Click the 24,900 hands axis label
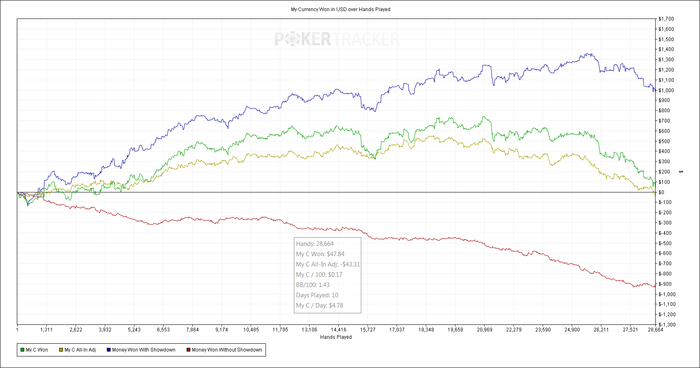700x368 pixels. click(572, 330)
